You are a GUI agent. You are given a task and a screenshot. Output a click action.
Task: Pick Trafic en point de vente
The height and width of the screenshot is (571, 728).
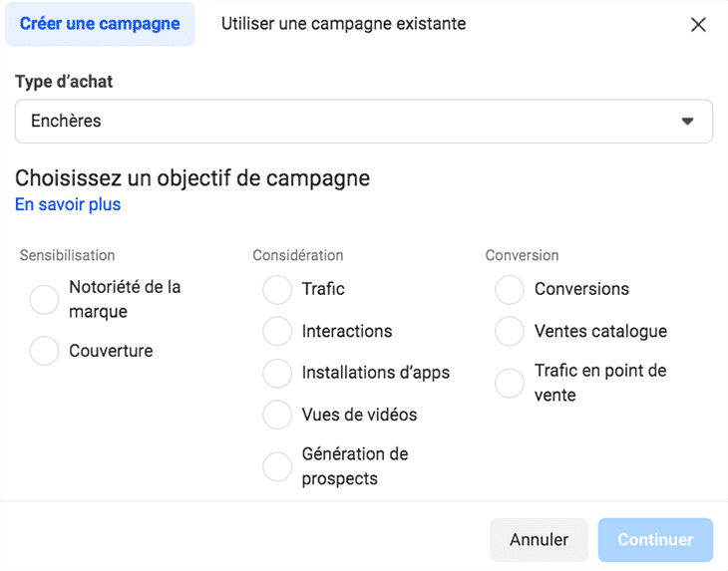(510, 383)
